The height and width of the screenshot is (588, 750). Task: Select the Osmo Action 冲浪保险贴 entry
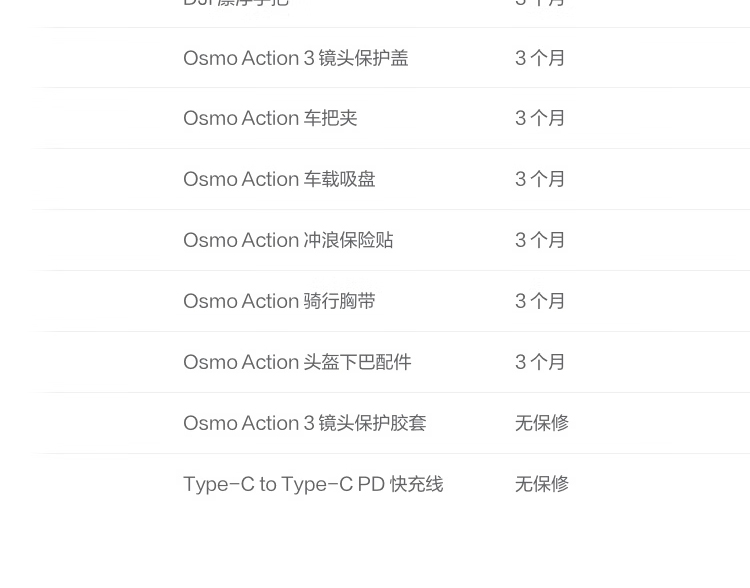click(x=288, y=240)
